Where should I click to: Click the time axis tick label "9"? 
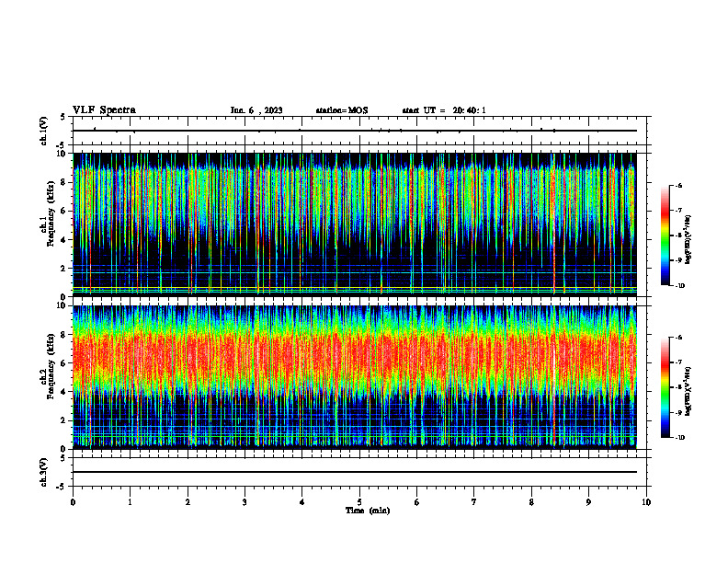588,502
